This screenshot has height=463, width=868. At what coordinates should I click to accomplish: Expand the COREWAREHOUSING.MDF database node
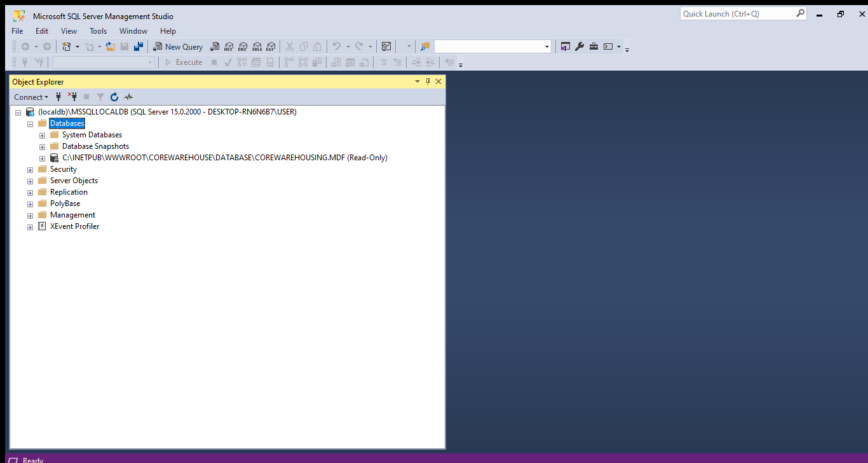(x=42, y=158)
